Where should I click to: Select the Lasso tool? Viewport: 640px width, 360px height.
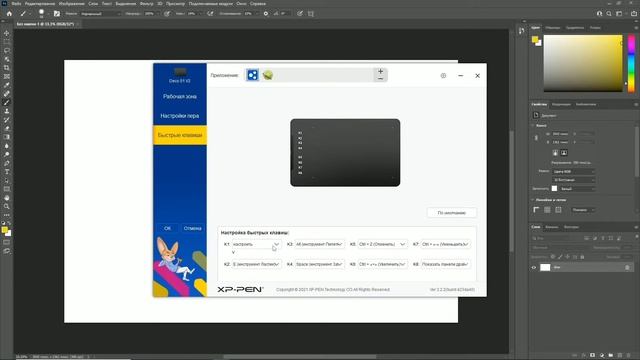tap(7, 51)
